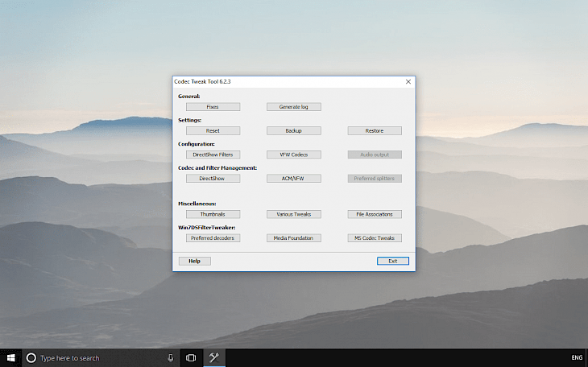The height and width of the screenshot is (367, 588).
Task: Focus the Type here to search box
Action: click(101, 358)
